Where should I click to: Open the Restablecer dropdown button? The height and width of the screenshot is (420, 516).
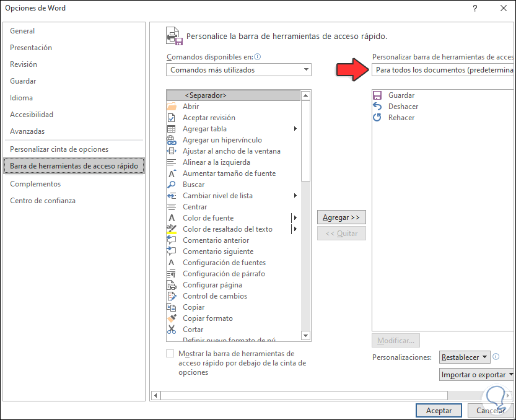point(465,357)
